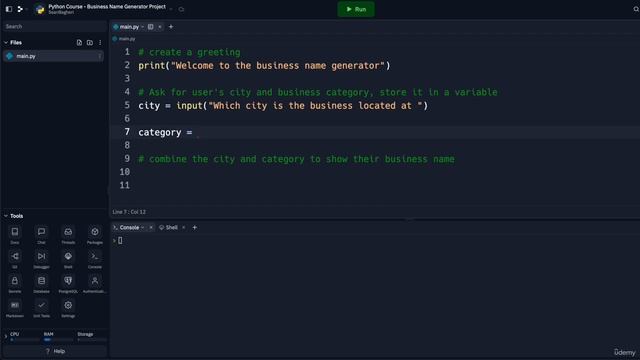Viewport: 640px width, 360px height.
Task: Add a new console pane tab
Action: [195, 227]
